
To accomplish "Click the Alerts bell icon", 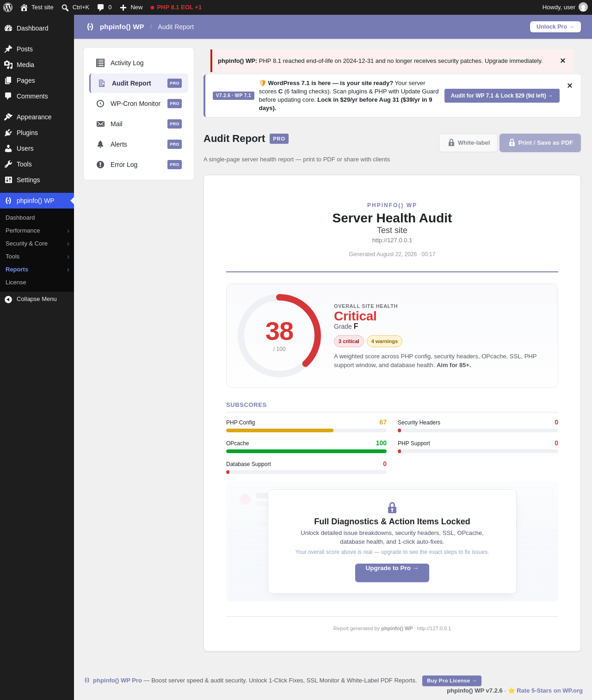I will [x=100, y=144].
